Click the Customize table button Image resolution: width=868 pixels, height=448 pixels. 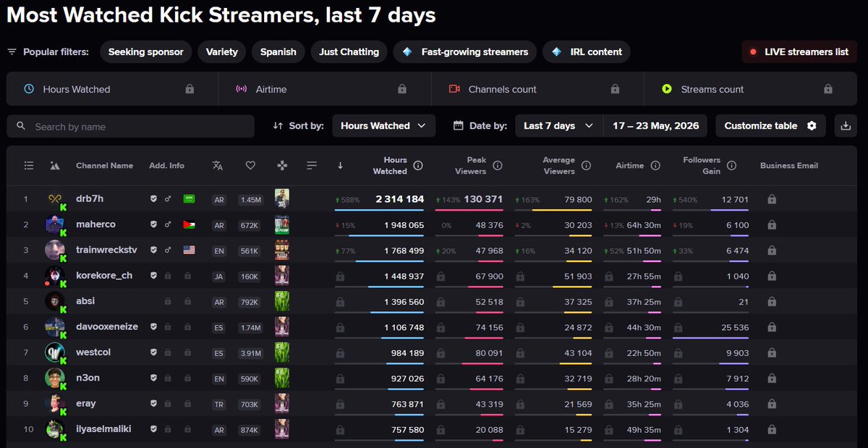point(770,126)
